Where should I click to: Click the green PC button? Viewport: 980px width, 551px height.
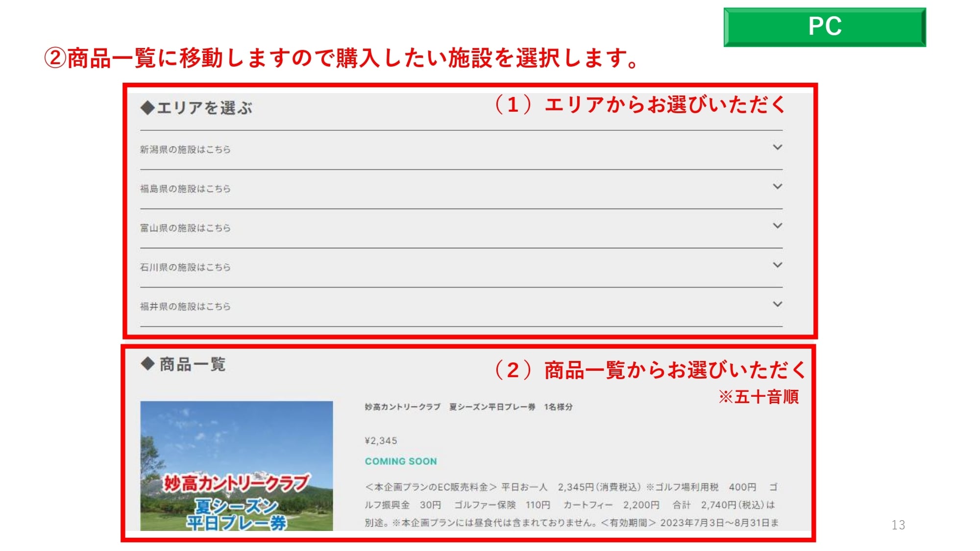click(x=825, y=27)
